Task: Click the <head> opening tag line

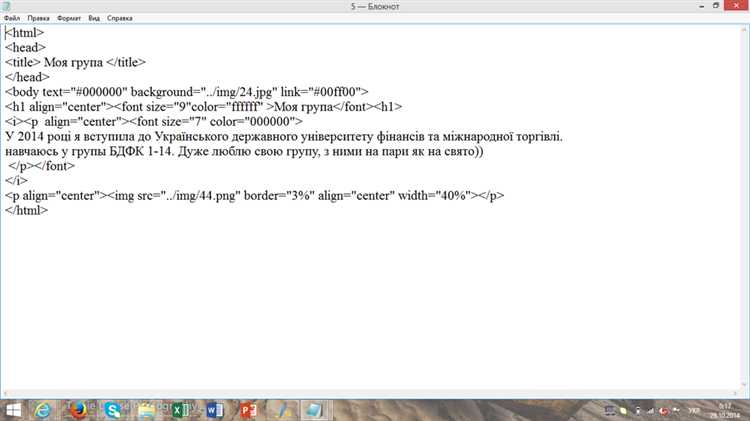Action: (x=25, y=47)
